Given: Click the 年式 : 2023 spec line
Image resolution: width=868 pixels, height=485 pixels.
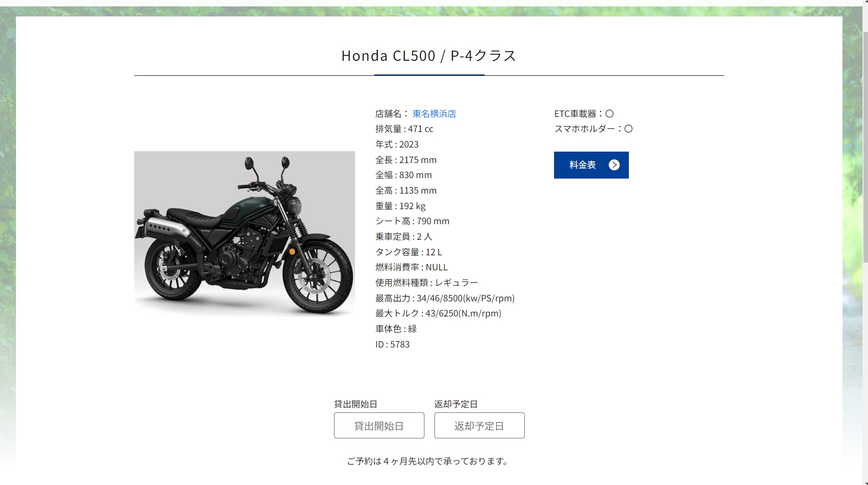Looking at the screenshot, I should (x=397, y=144).
